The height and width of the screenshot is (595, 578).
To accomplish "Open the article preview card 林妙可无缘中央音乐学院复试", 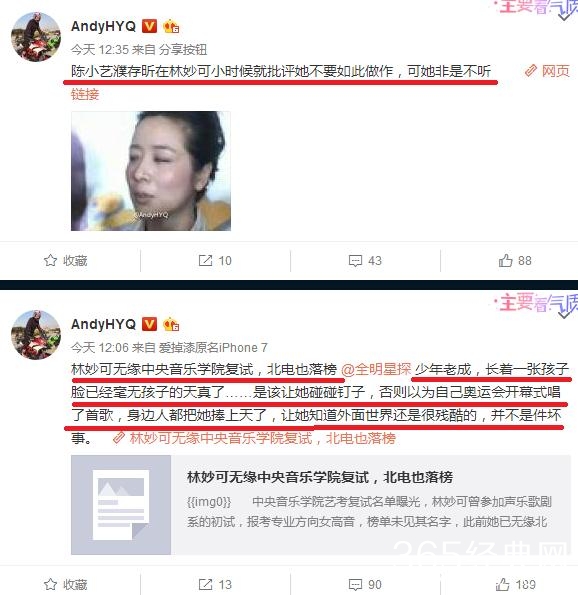I will coord(321,505).
